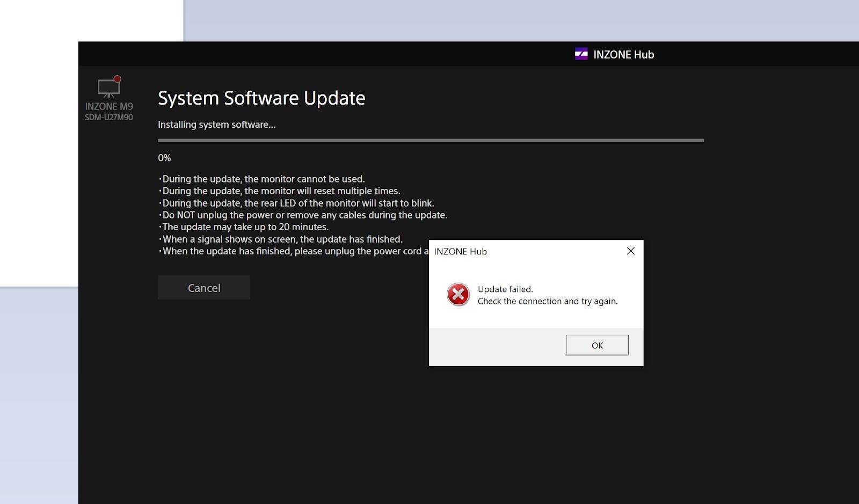Screen dimensions: 859x504
Task: Click the red error icon in dialog
Action: (x=458, y=295)
